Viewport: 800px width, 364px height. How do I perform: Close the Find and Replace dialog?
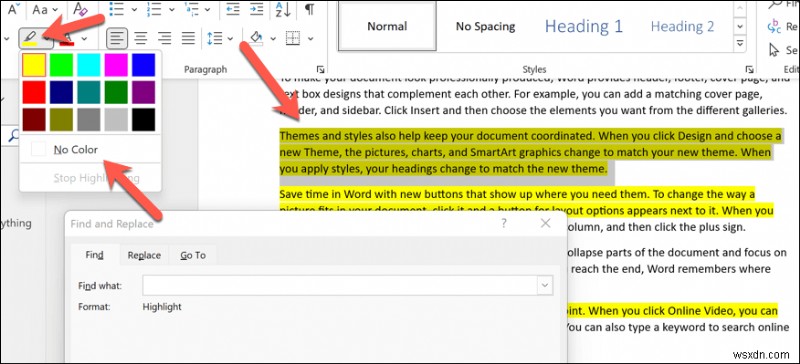(x=545, y=223)
